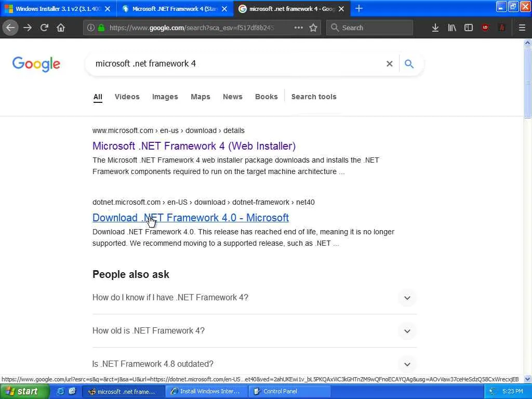Show site information icon in address bar

coord(90,28)
